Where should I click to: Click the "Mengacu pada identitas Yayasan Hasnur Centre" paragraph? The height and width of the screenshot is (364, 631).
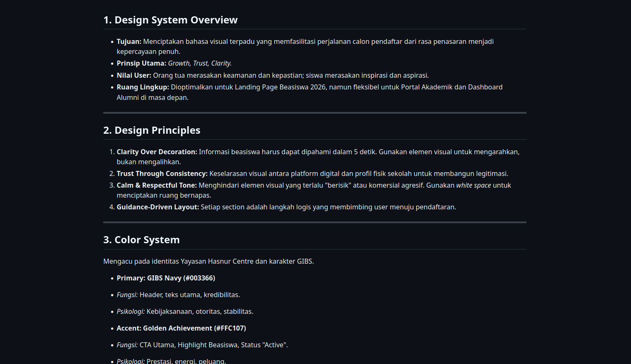208,262
